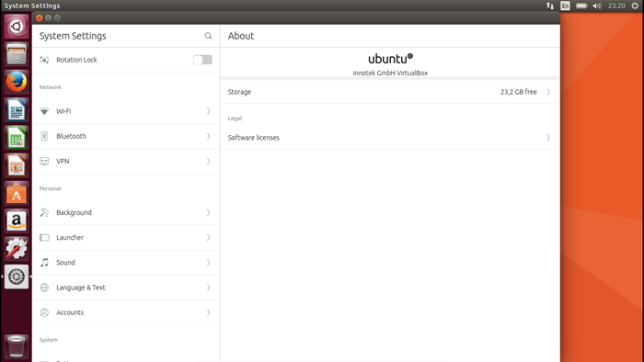The width and height of the screenshot is (644, 362).
Task: Open the Accounts settings entry
Action: coord(126,312)
